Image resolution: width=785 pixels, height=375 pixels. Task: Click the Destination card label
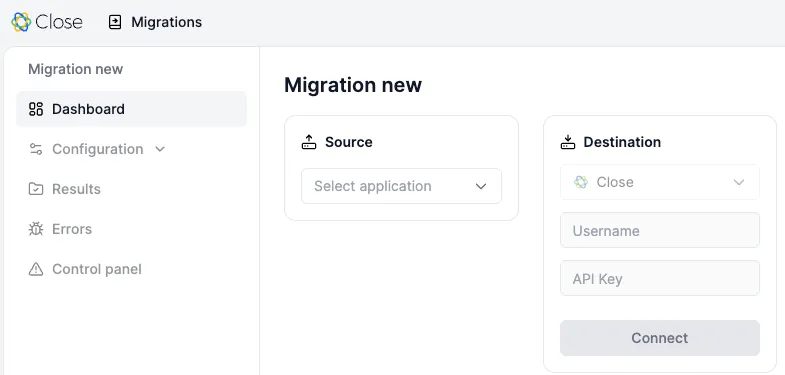click(622, 142)
